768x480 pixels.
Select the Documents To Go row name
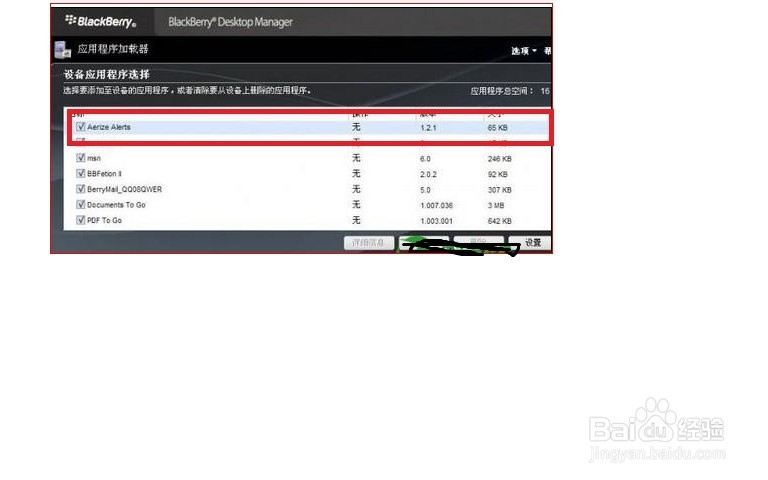click(116, 205)
